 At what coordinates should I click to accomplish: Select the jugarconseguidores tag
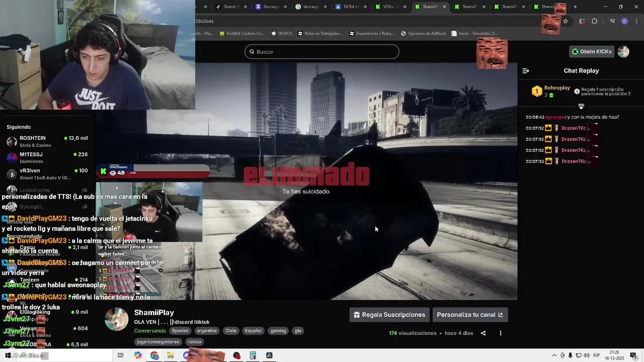159,342
